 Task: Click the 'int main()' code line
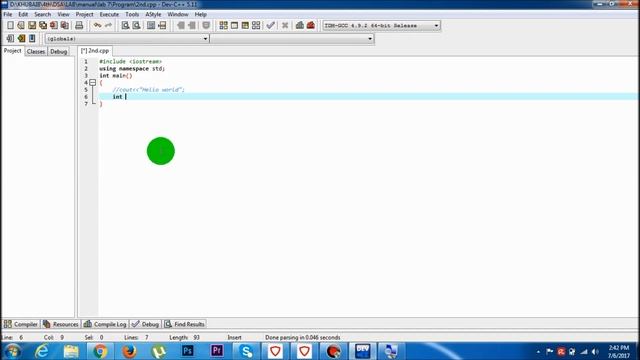[116, 76]
